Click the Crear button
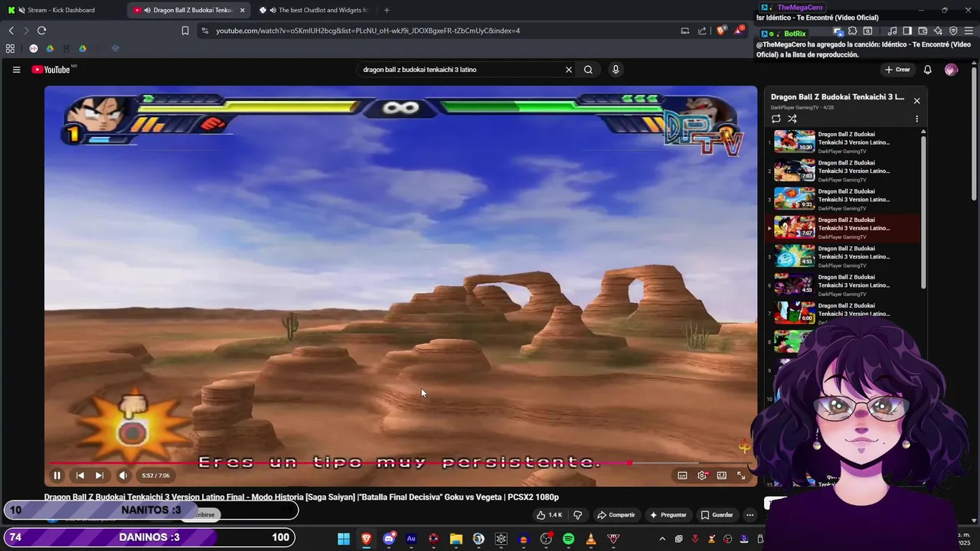Viewport: 980px width, 551px height. click(x=897, y=70)
